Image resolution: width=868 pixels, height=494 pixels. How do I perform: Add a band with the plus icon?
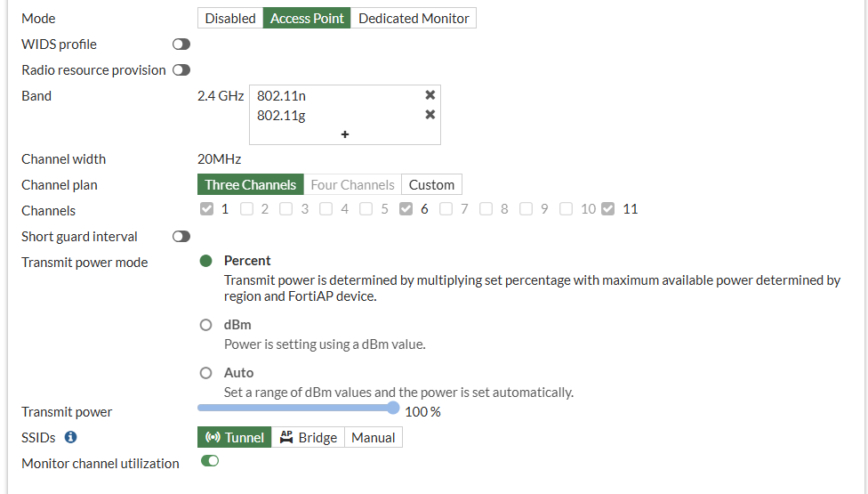[345, 134]
